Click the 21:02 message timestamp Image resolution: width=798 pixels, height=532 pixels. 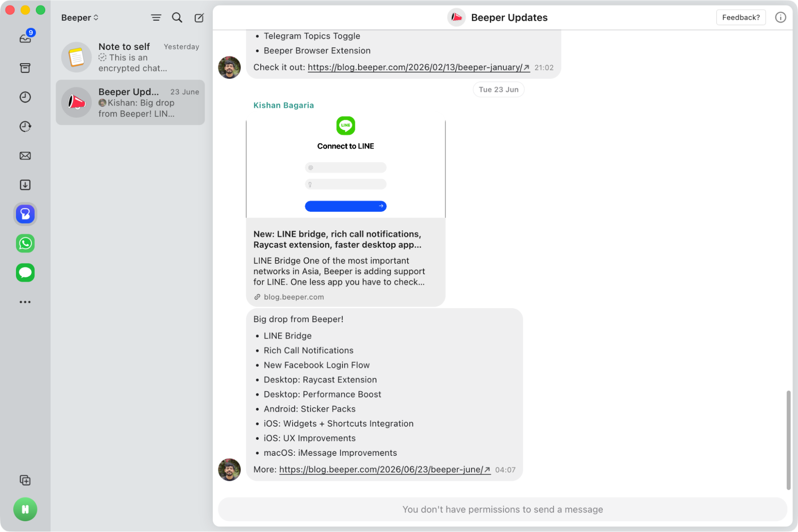point(544,67)
